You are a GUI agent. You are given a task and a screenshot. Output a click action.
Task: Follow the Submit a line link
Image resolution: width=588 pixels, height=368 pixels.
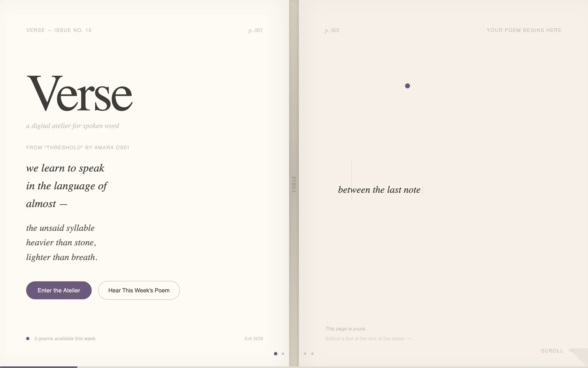coord(368,339)
